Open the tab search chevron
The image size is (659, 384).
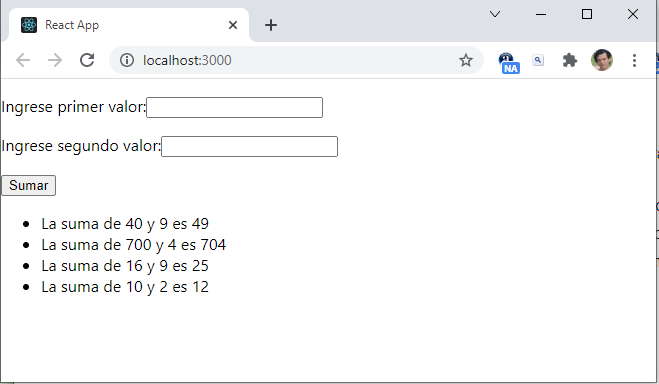click(495, 14)
